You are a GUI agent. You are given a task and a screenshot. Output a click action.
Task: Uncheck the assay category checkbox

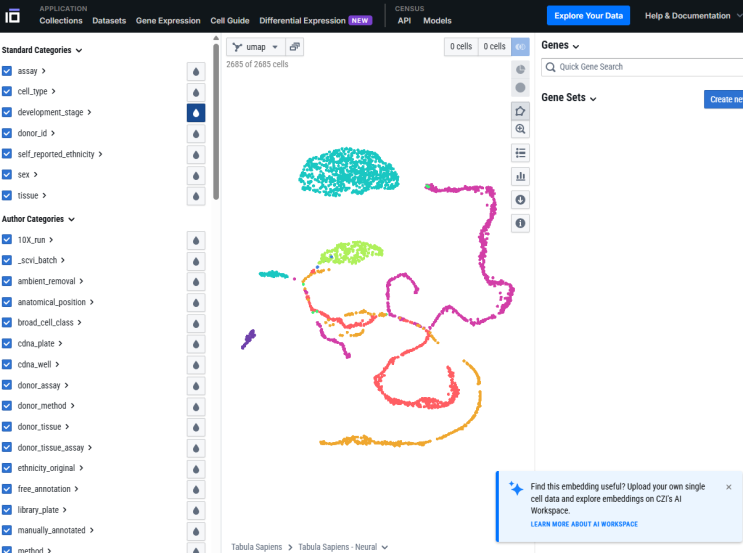tap(7, 71)
